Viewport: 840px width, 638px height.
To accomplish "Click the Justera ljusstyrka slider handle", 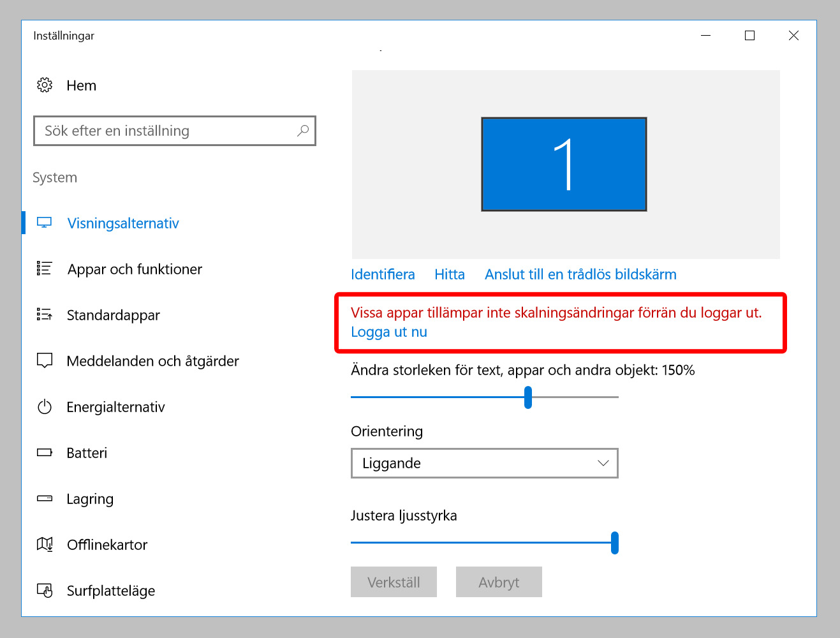I will click(x=614, y=543).
